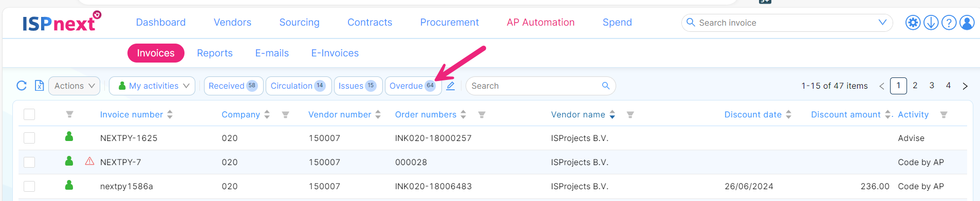
Task: Switch to the Reports tab
Action: [x=215, y=53]
